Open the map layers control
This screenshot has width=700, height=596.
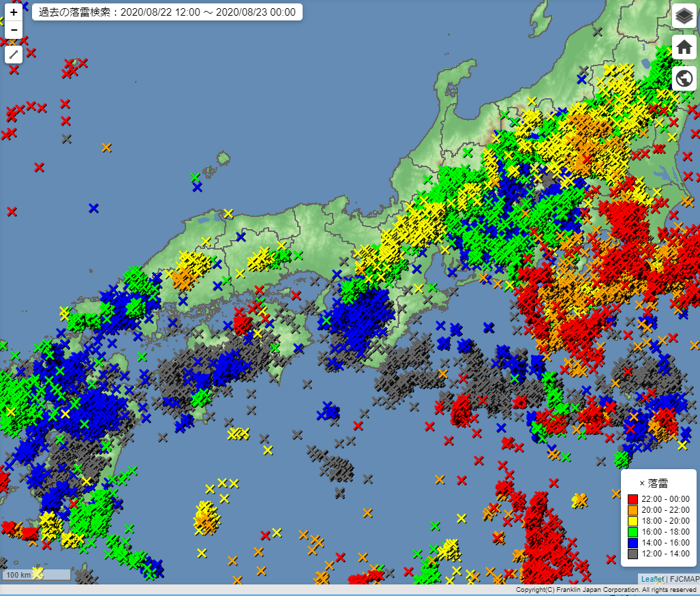[684, 16]
